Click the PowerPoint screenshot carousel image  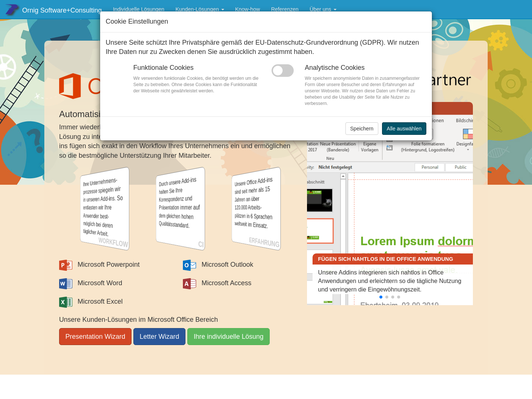[390, 204]
